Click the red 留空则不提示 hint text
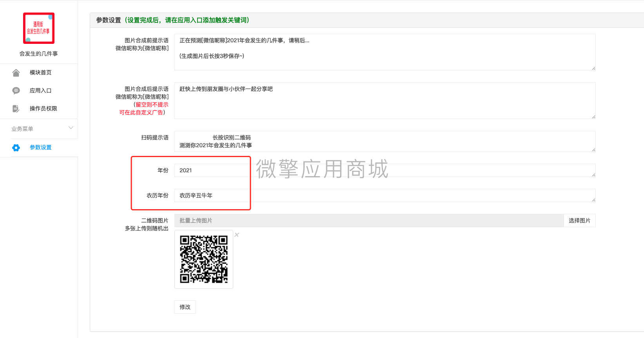The height and width of the screenshot is (338, 644). [x=152, y=105]
